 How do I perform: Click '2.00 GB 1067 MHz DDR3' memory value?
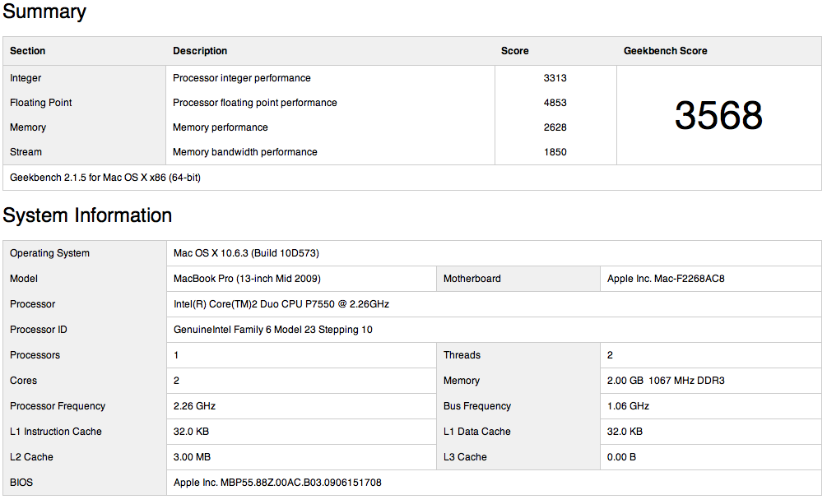coord(666,381)
